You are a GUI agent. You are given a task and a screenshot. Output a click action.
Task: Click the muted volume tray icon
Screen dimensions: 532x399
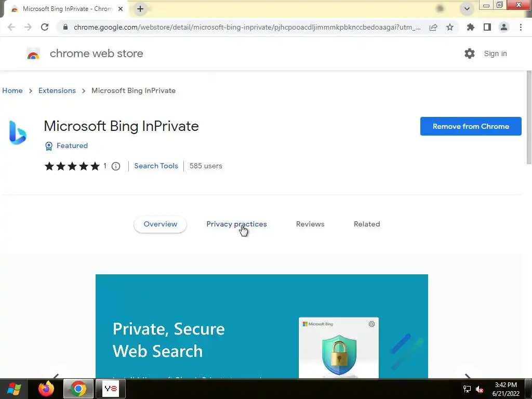click(x=480, y=389)
